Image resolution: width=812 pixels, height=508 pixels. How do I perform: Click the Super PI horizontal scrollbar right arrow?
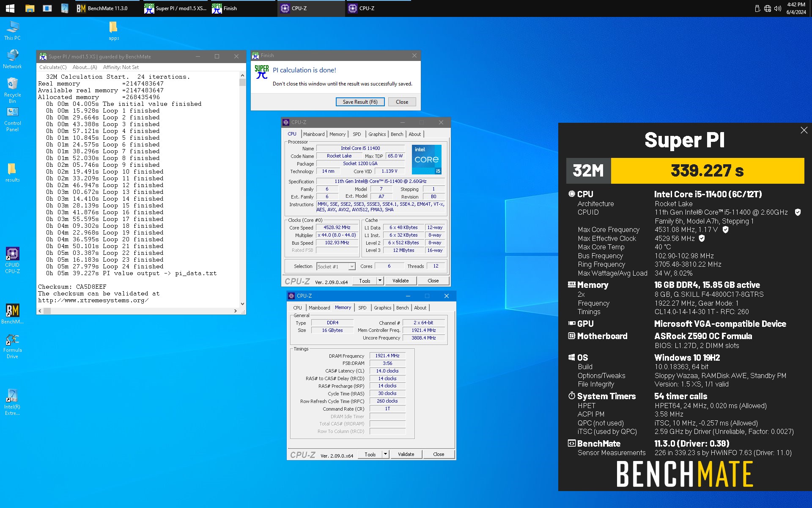(236, 311)
